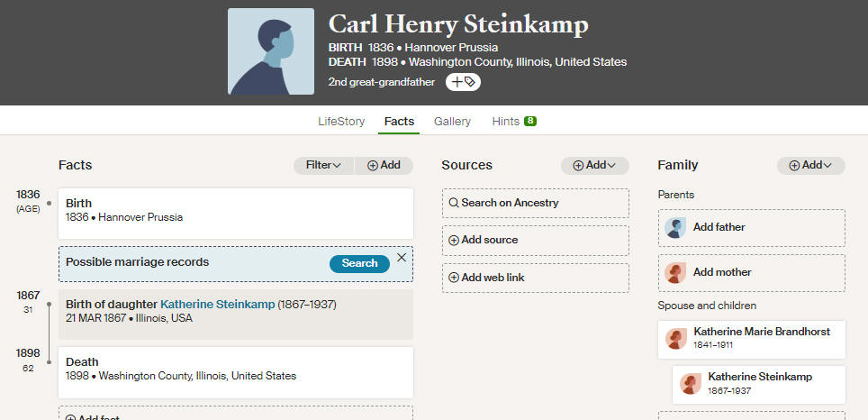Select the Death fact card

[x=236, y=372]
